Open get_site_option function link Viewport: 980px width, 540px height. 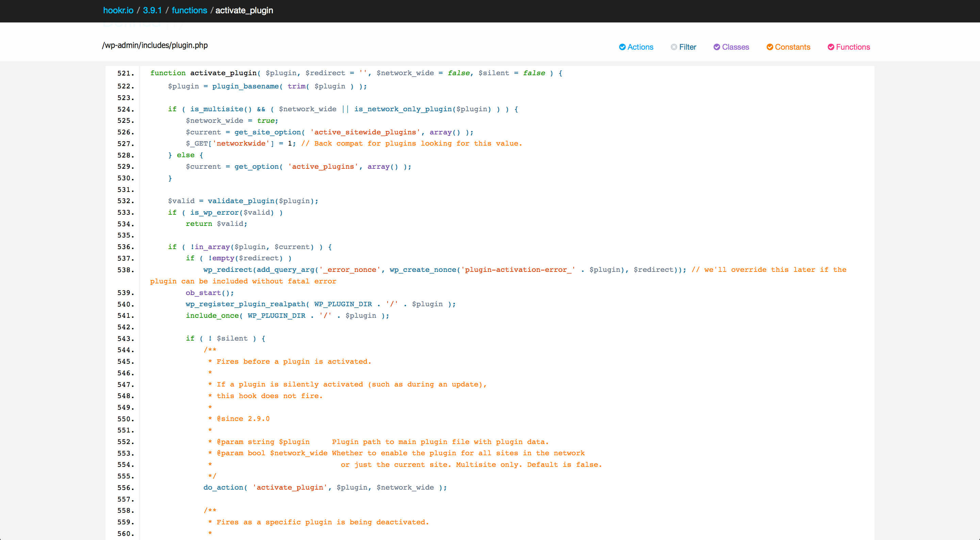pyautogui.click(x=267, y=132)
